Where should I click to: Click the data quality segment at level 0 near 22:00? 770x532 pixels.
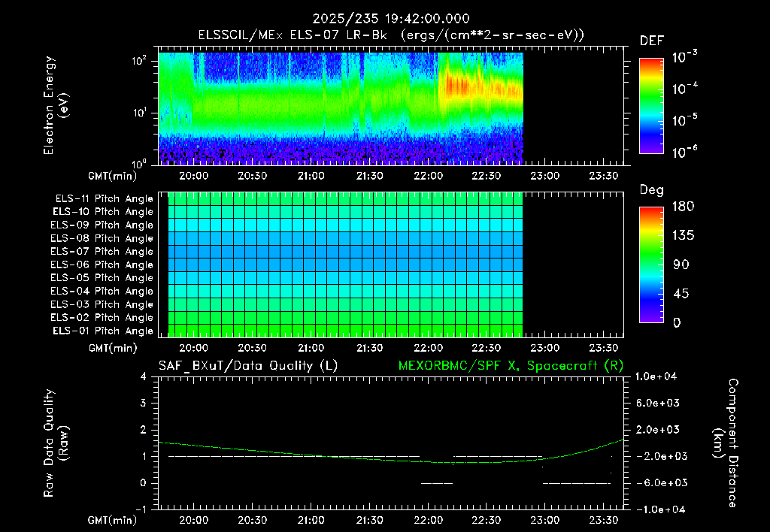click(x=437, y=483)
